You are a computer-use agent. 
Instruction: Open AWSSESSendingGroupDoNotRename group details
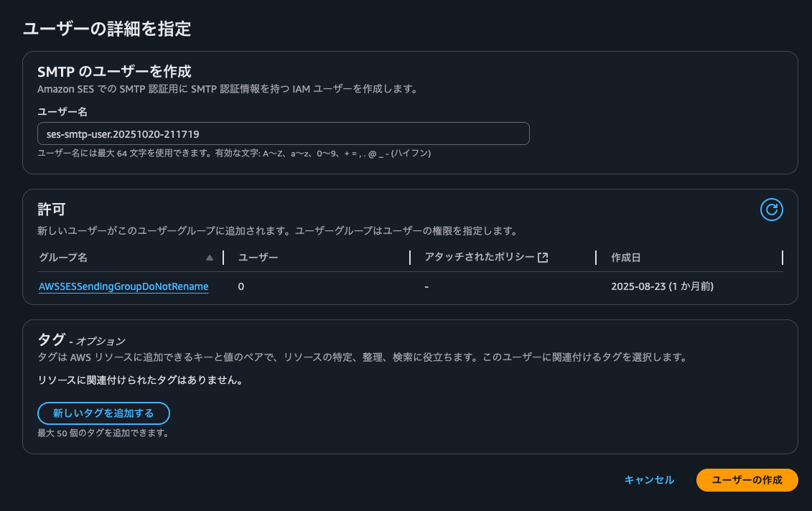124,286
